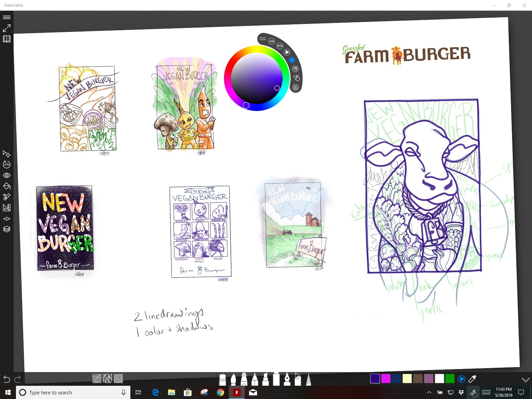Open Task View on the taskbar
The width and height of the screenshot is (532, 399).
[138, 392]
